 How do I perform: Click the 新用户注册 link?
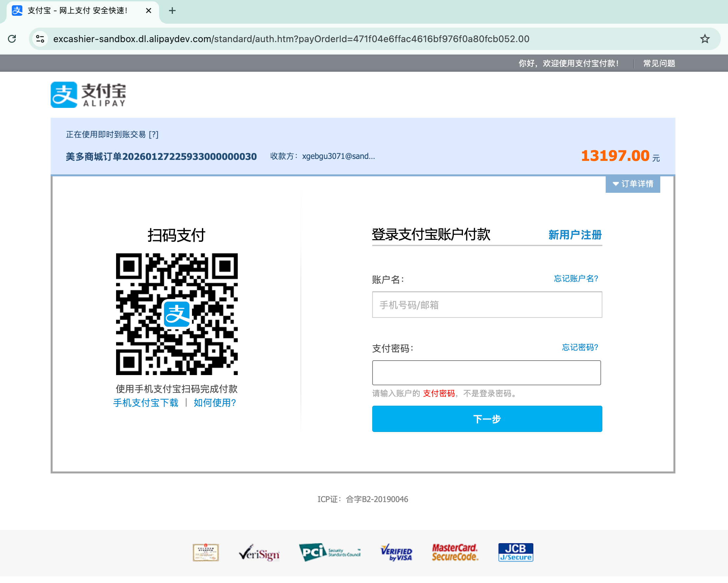[575, 235]
